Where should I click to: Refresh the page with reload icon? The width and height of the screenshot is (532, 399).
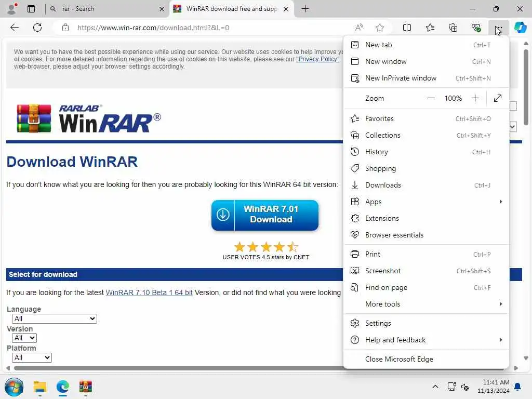click(37, 28)
